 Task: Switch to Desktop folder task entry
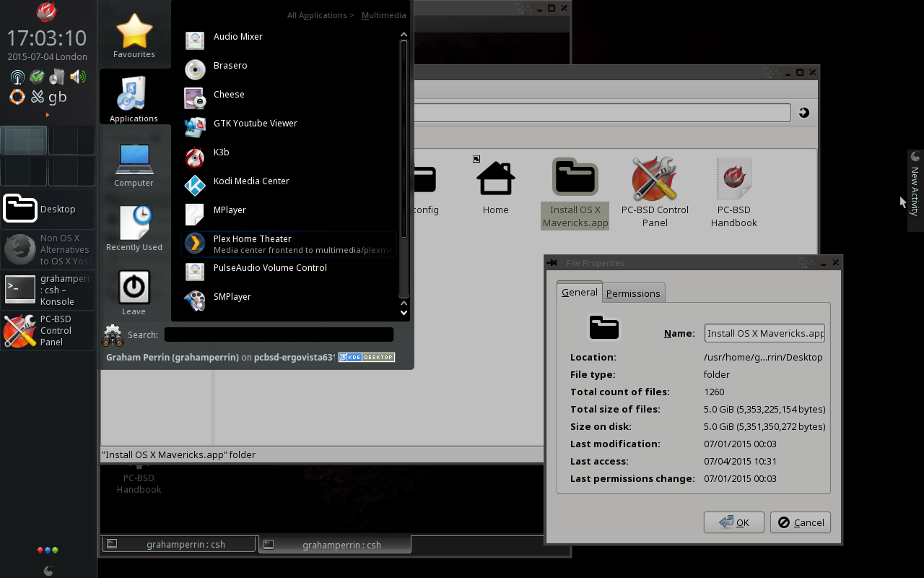48,209
